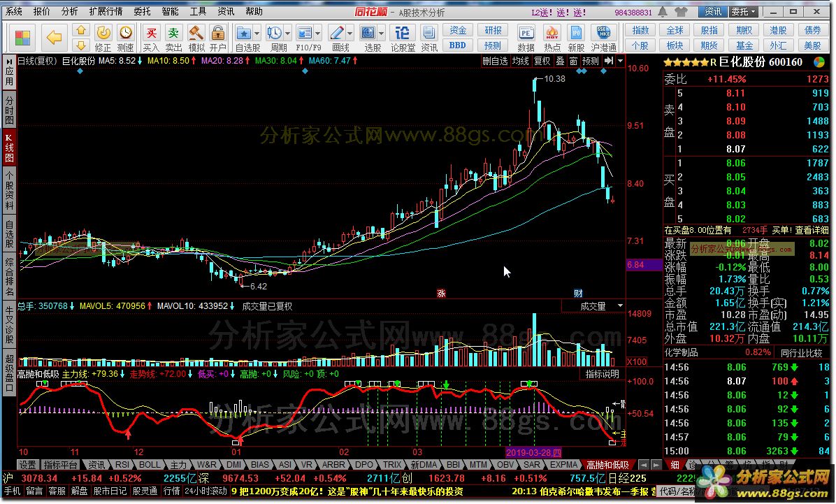
Task: Switch to the TRIX indicator tab
Action: [392, 465]
